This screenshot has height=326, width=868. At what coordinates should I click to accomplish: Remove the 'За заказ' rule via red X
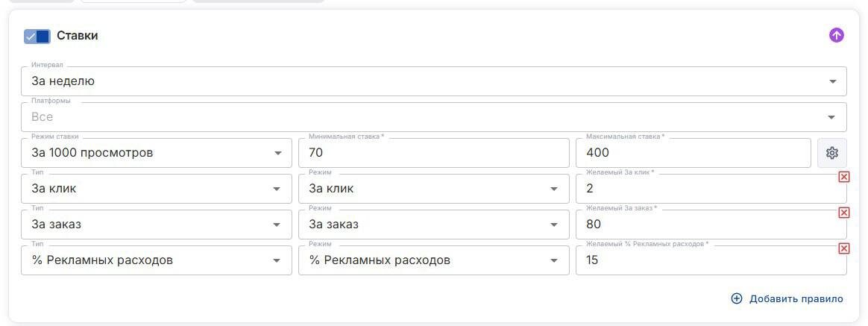click(844, 213)
